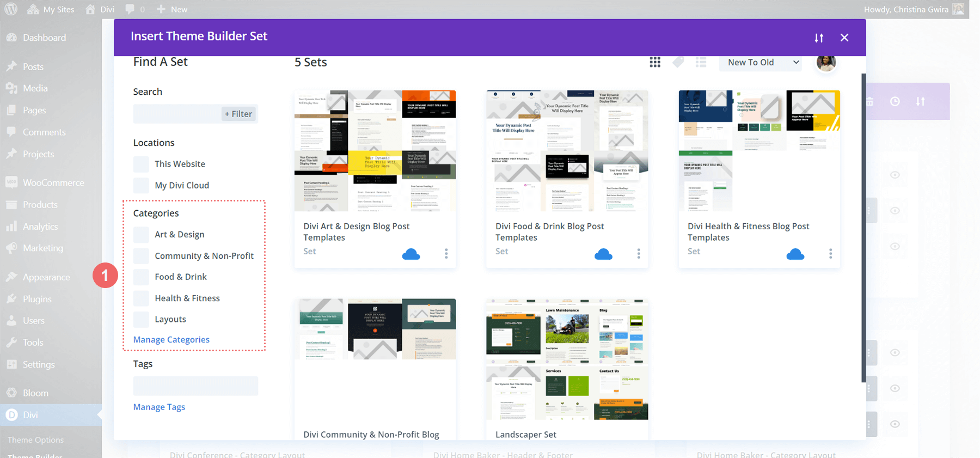Screen dimensions: 980x458
Task: Open WooCommerce in the sidebar menu
Action: (x=53, y=182)
